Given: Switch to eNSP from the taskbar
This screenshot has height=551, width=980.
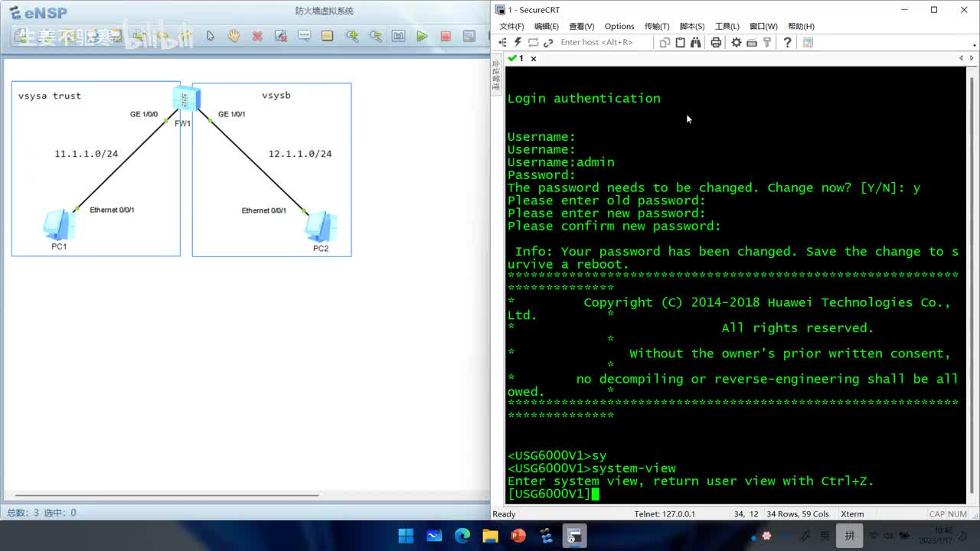Looking at the screenshot, I should [x=547, y=536].
